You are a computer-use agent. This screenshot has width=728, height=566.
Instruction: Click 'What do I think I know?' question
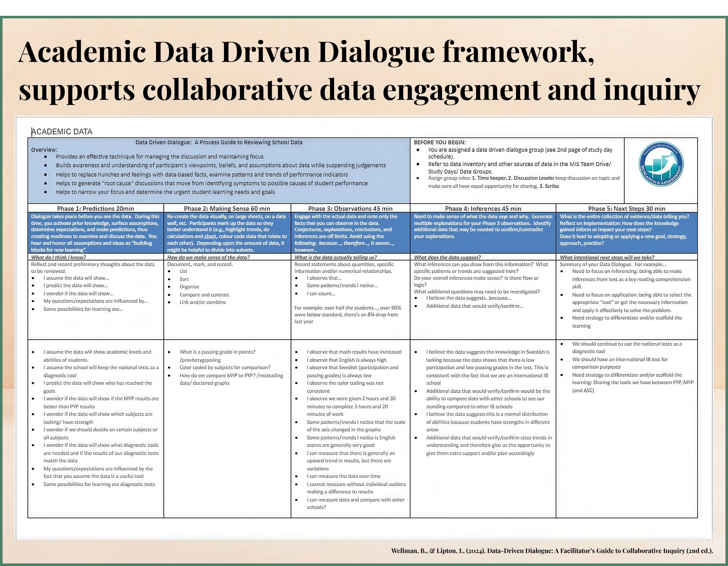coord(58,257)
